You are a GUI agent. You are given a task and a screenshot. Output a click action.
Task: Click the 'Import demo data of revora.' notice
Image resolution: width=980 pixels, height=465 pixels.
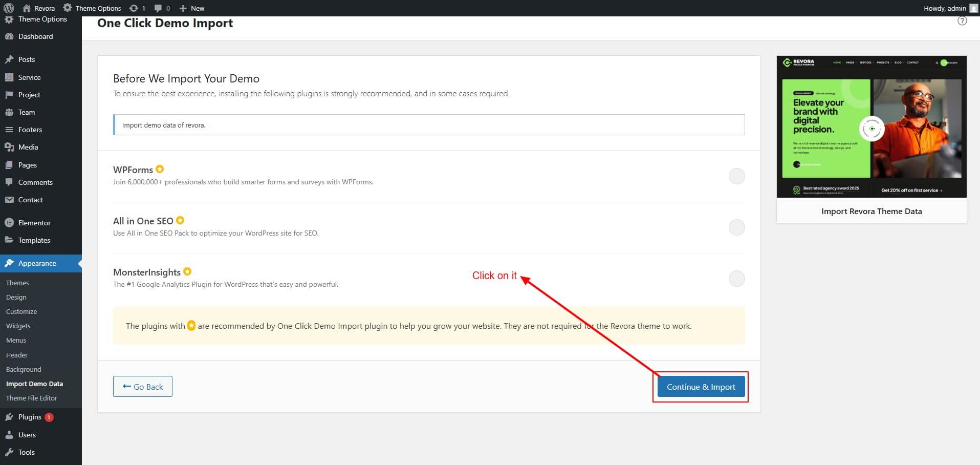click(x=429, y=125)
